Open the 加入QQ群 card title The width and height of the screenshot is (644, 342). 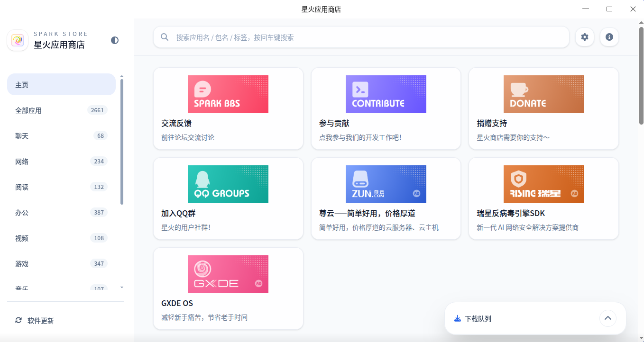pyautogui.click(x=179, y=214)
